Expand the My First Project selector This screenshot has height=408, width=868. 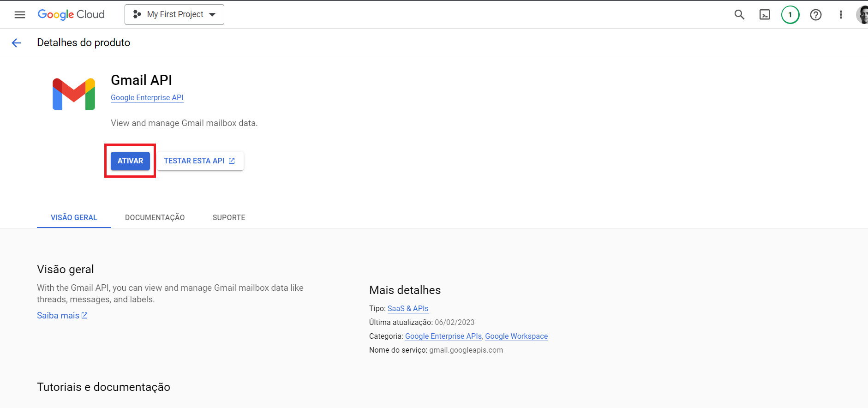point(174,15)
